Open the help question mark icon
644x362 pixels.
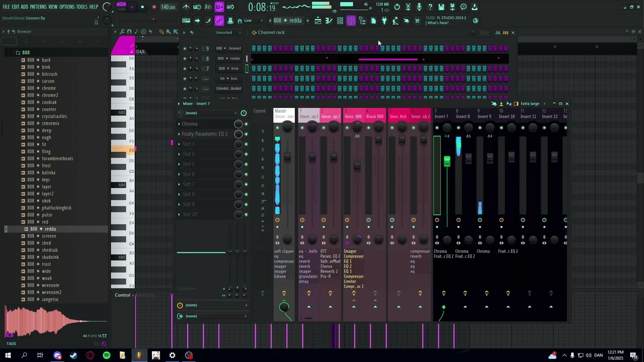point(430,7)
